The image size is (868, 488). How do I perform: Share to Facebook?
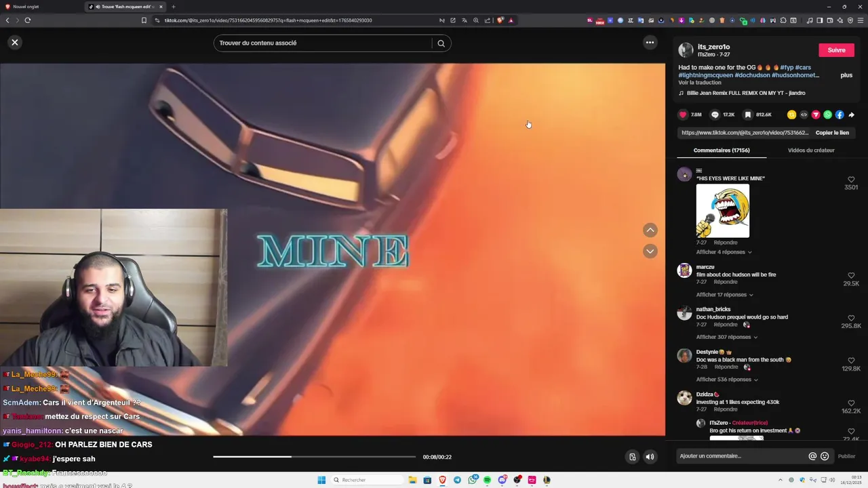(840, 115)
